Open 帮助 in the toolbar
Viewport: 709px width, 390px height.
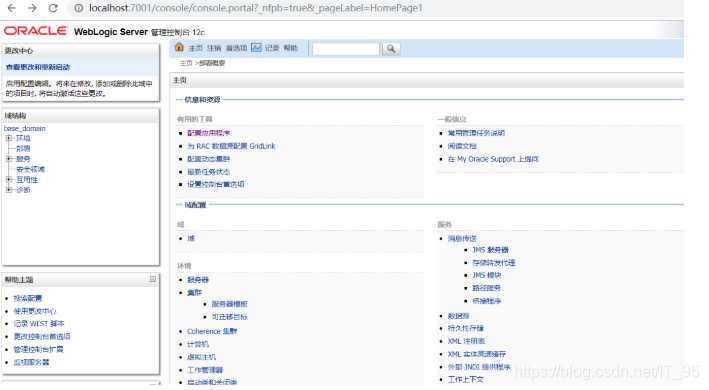pos(290,48)
